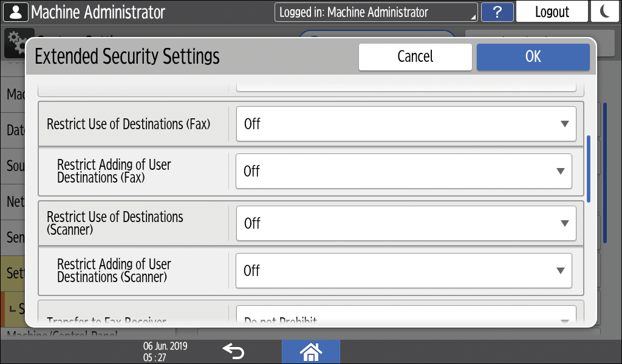The width and height of the screenshot is (622, 364).
Task: Open Restrict Adding of User Destinations (Scanner) dropdown
Action: point(403,271)
